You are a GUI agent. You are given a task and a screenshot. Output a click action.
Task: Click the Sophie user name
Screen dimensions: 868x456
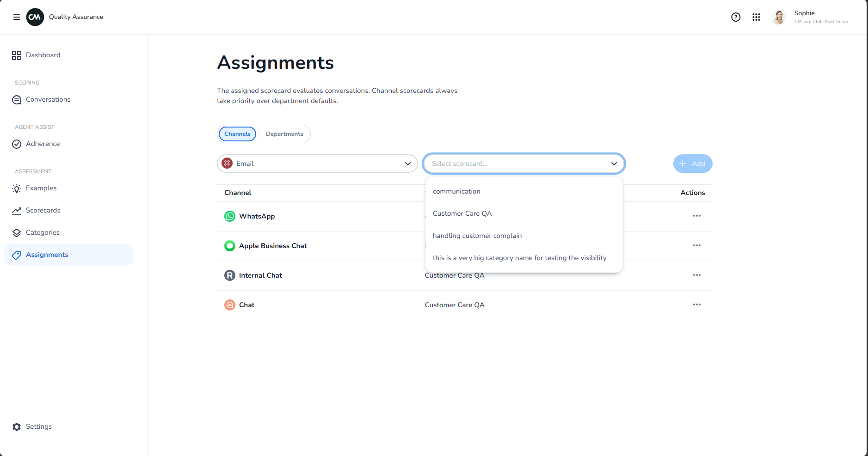pyautogui.click(x=804, y=13)
